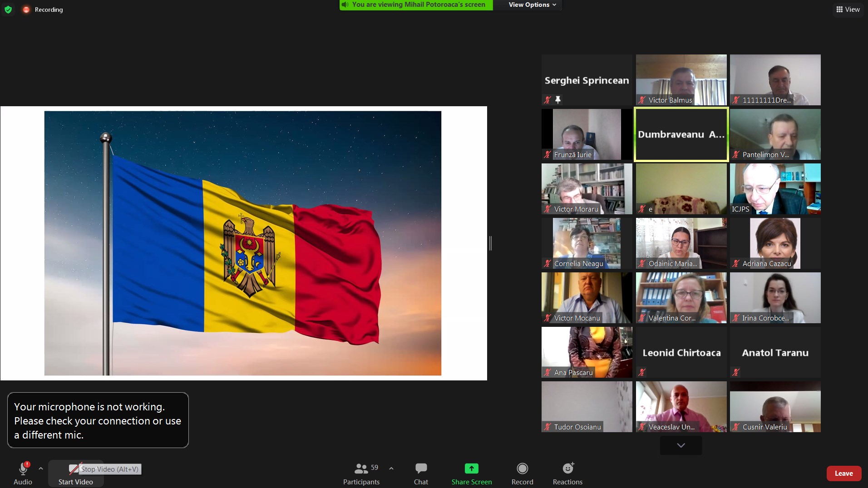Select Leonid Chirtoaca tile
Screen dimensions: 868x488
[681, 352]
